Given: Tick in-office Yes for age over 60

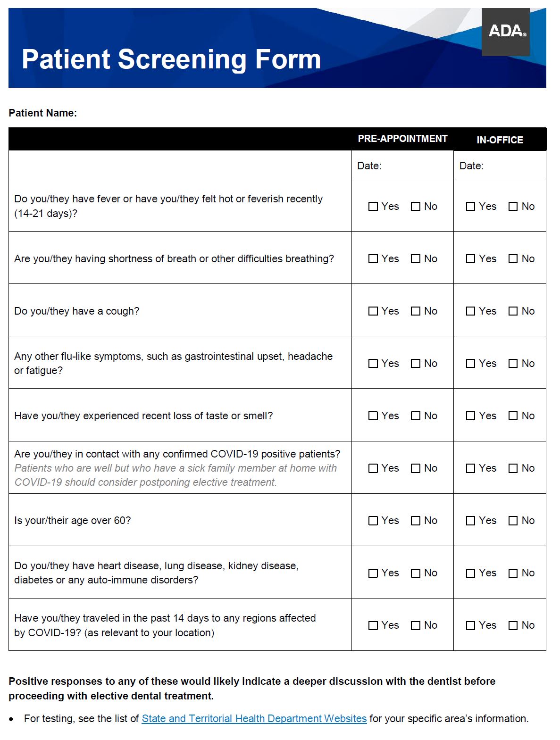Looking at the screenshot, I should (471, 521).
